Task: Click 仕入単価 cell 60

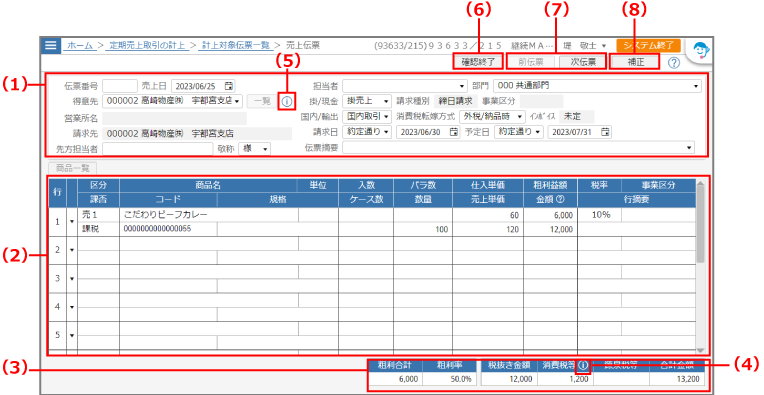Action: (x=488, y=215)
